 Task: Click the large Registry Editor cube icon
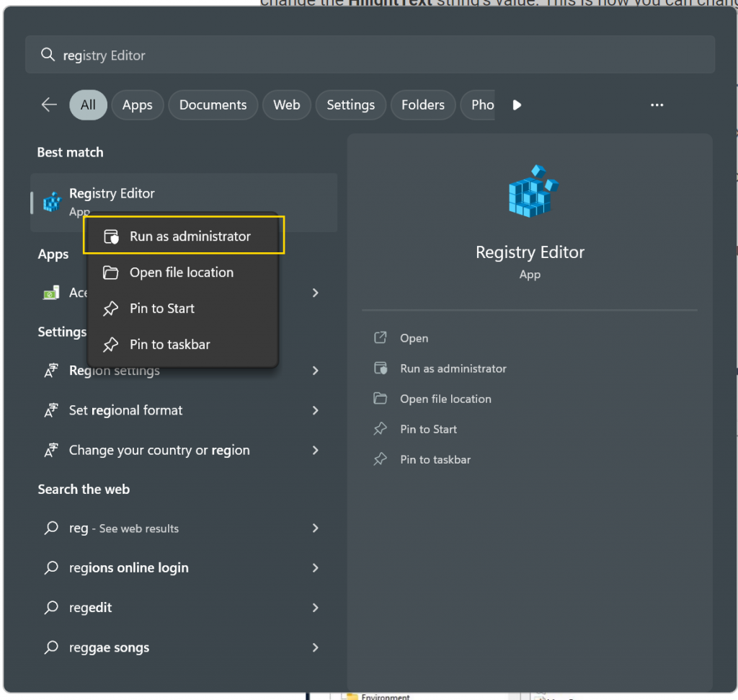click(x=533, y=190)
